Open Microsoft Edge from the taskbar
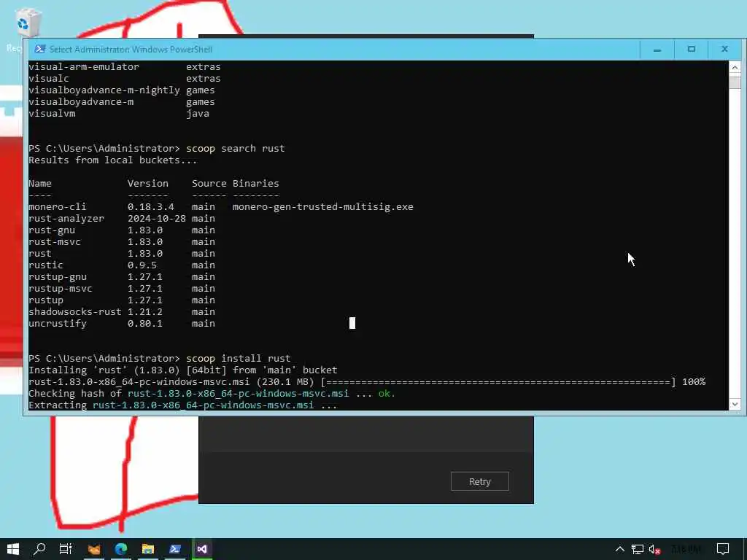Screen dimensions: 747x560 point(121,549)
